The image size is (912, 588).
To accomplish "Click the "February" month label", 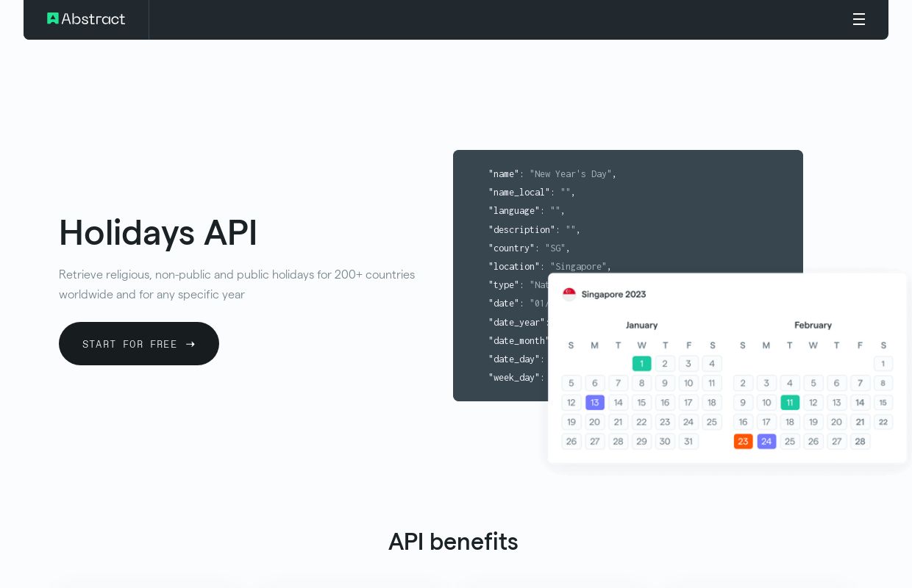I will click(x=813, y=325).
